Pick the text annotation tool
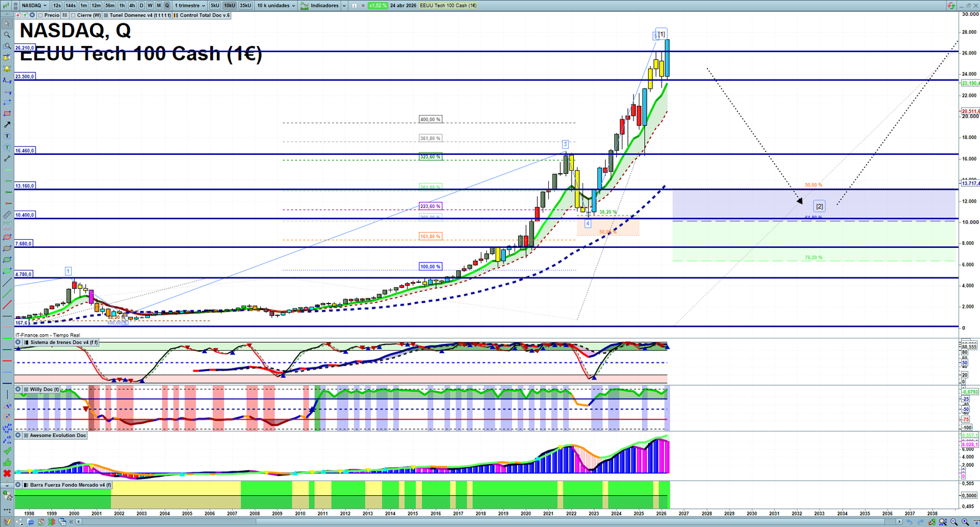The height and width of the screenshot is (527, 980). pos(7,136)
